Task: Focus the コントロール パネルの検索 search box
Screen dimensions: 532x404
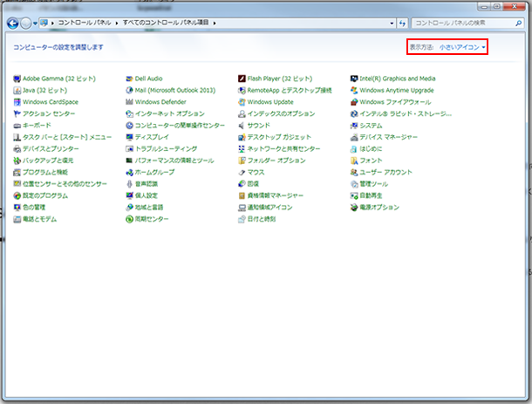Action: [x=464, y=23]
